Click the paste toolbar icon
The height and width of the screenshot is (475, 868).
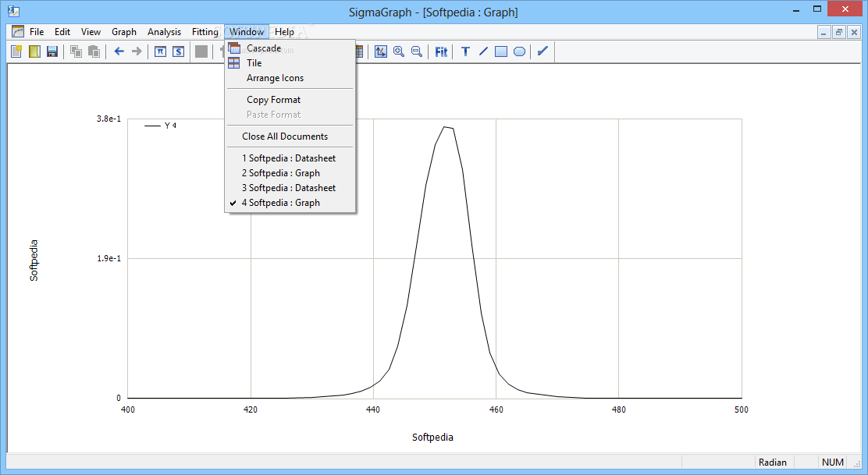[94, 51]
